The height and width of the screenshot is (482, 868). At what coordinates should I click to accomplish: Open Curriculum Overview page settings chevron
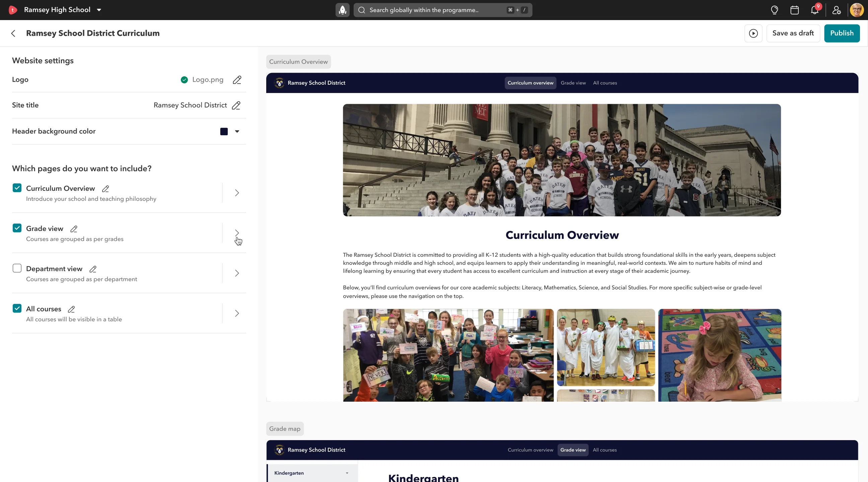click(237, 193)
